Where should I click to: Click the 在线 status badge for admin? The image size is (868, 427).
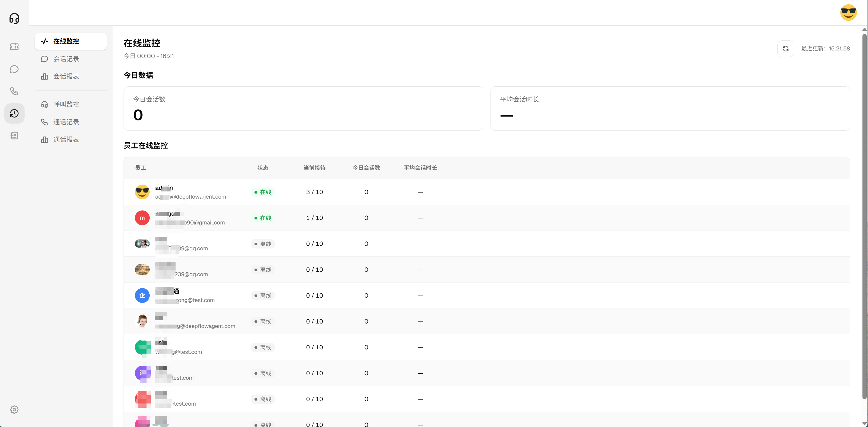263,192
